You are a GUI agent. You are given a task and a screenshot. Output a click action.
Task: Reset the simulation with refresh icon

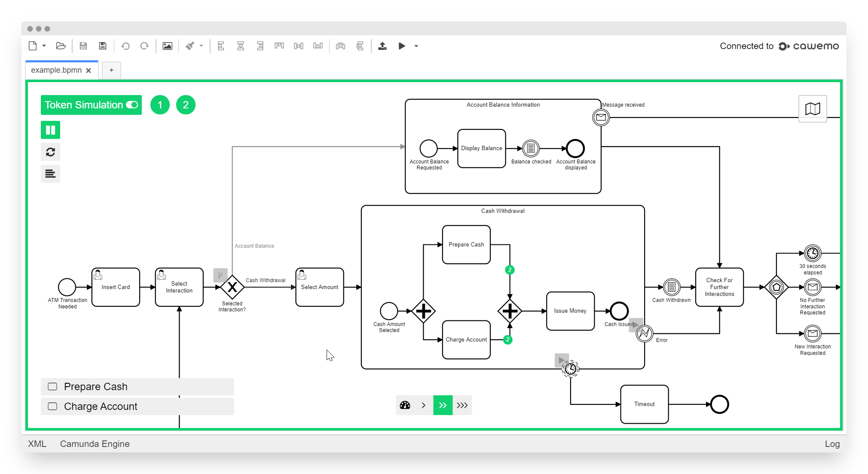[x=50, y=152]
